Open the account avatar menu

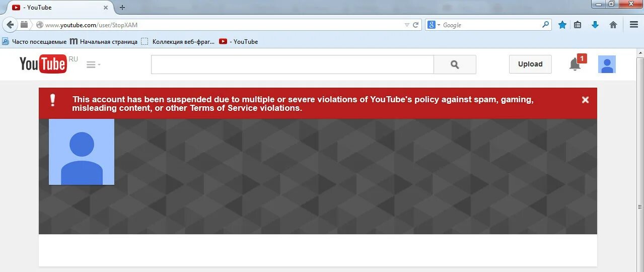pyautogui.click(x=607, y=64)
